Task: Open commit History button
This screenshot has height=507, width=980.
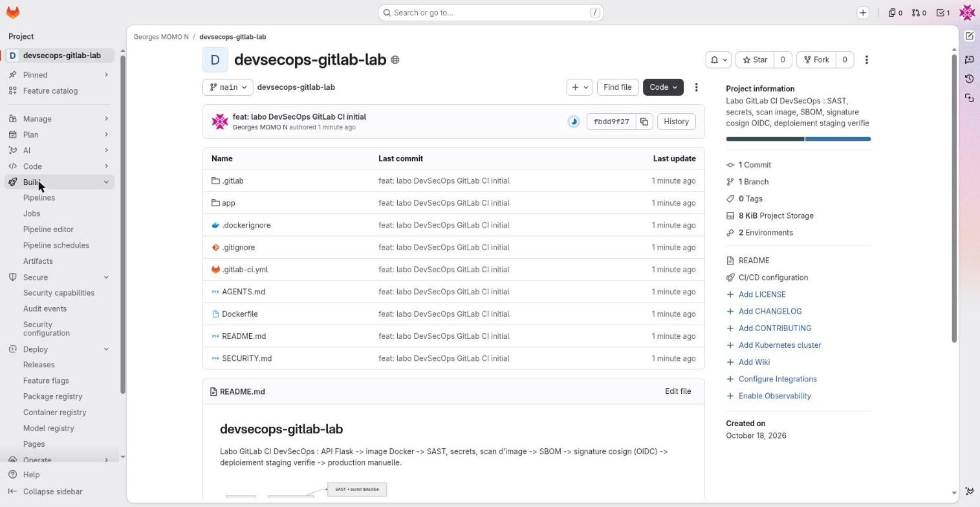Action: (677, 122)
